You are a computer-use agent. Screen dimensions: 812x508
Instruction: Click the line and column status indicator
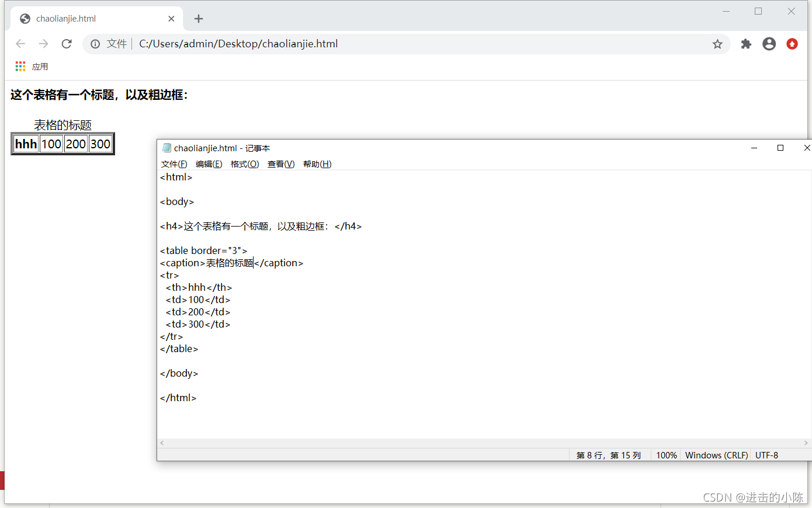609,455
